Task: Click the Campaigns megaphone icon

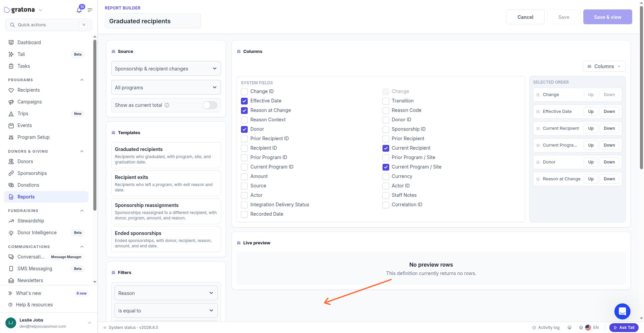Action: point(11,102)
